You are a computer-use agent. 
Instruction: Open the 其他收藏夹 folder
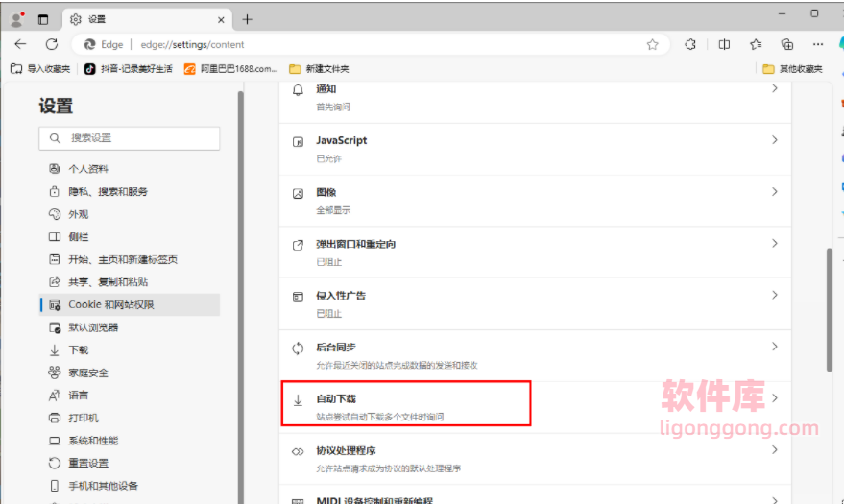(x=793, y=69)
